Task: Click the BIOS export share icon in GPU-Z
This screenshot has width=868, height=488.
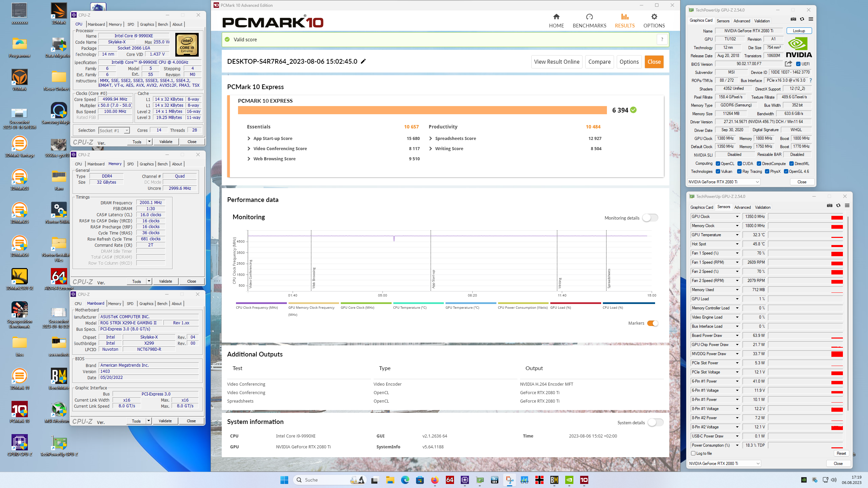Action: (x=788, y=64)
